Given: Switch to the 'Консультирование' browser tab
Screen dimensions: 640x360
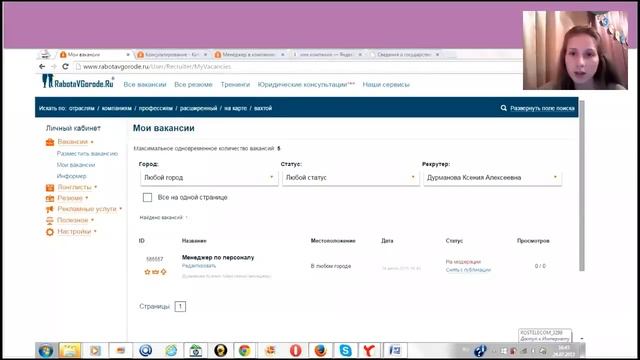Looking at the screenshot, I should pos(172,54).
